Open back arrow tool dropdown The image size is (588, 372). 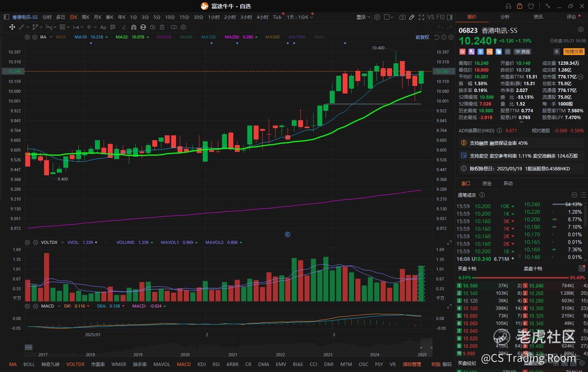(96, 27)
